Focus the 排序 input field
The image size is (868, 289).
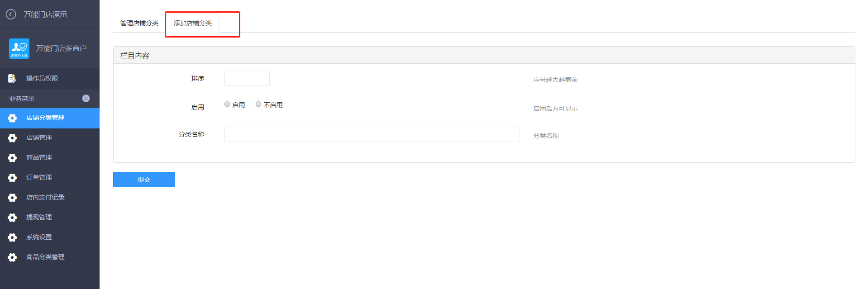[247, 78]
